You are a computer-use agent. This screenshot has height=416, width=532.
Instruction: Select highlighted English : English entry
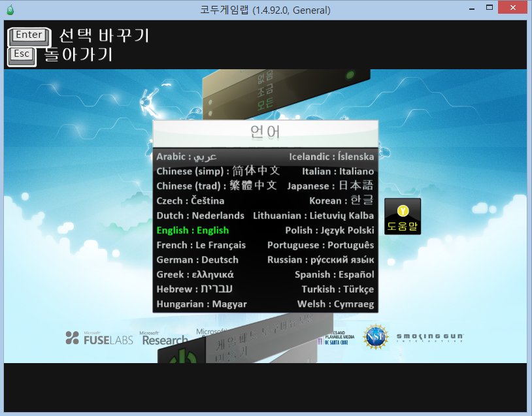click(x=192, y=231)
